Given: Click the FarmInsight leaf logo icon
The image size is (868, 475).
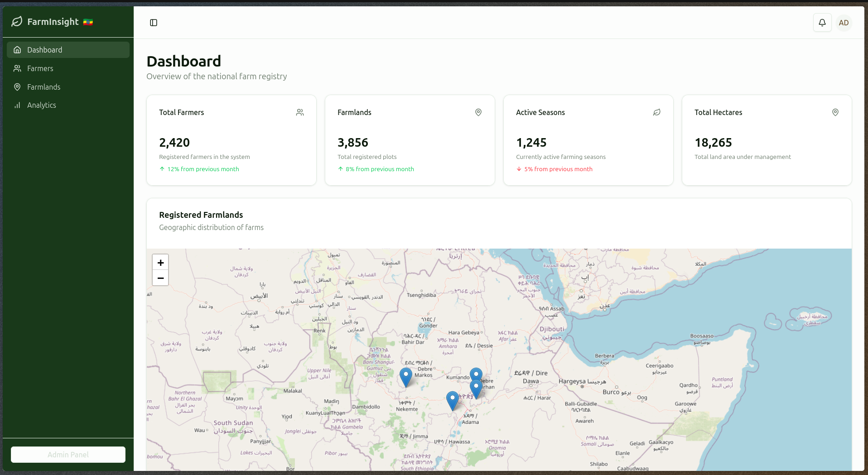Looking at the screenshot, I should click(17, 22).
